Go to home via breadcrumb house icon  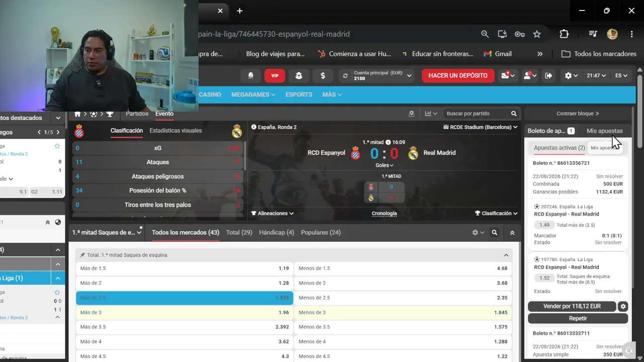(77, 114)
